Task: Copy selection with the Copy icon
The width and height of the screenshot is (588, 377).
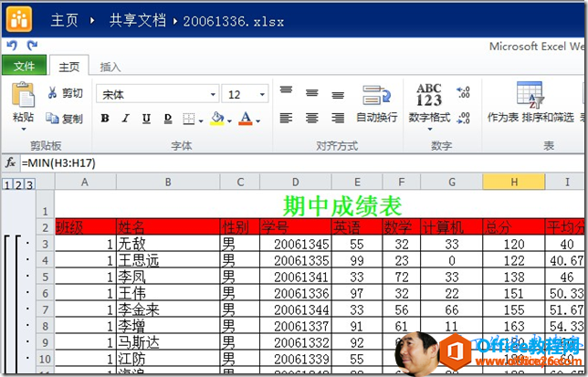Action: [52, 119]
